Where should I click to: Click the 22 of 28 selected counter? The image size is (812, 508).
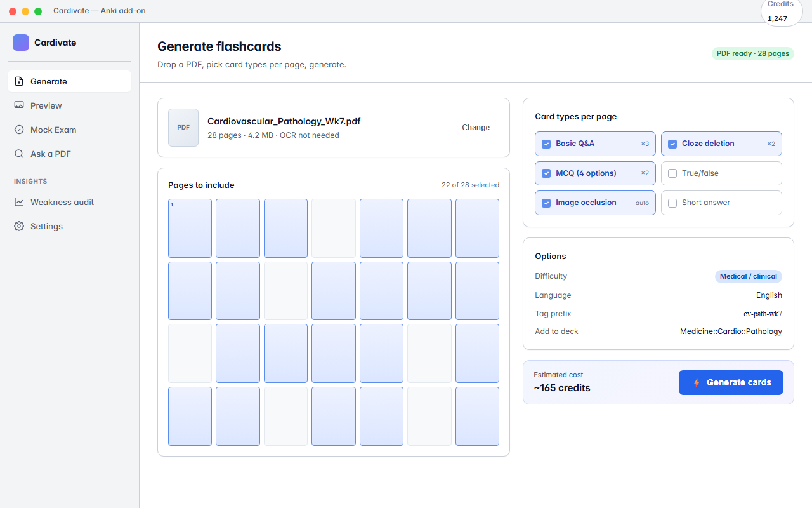(x=470, y=185)
